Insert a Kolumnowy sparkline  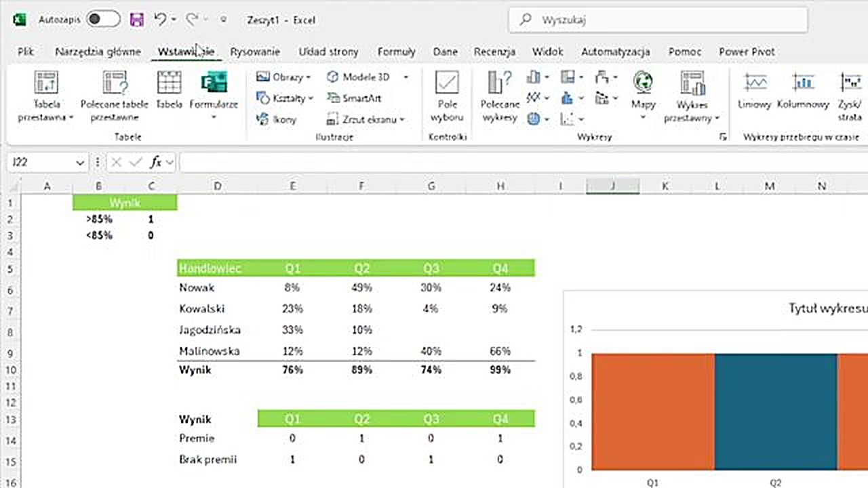pos(803,83)
